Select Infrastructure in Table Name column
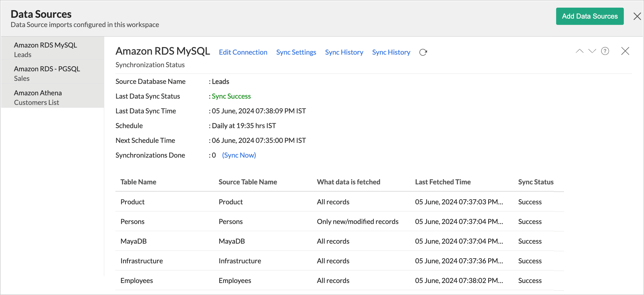Image resolution: width=644 pixels, height=295 pixels. pyautogui.click(x=142, y=261)
